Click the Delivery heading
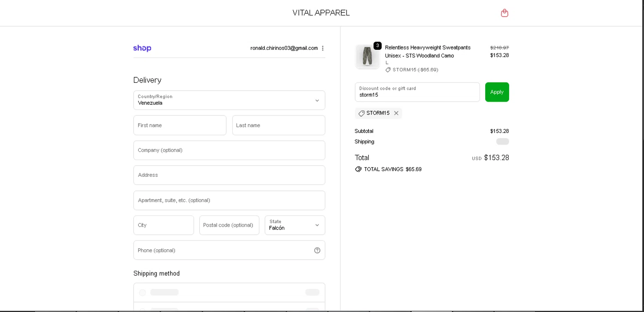The height and width of the screenshot is (312, 644). point(147,80)
